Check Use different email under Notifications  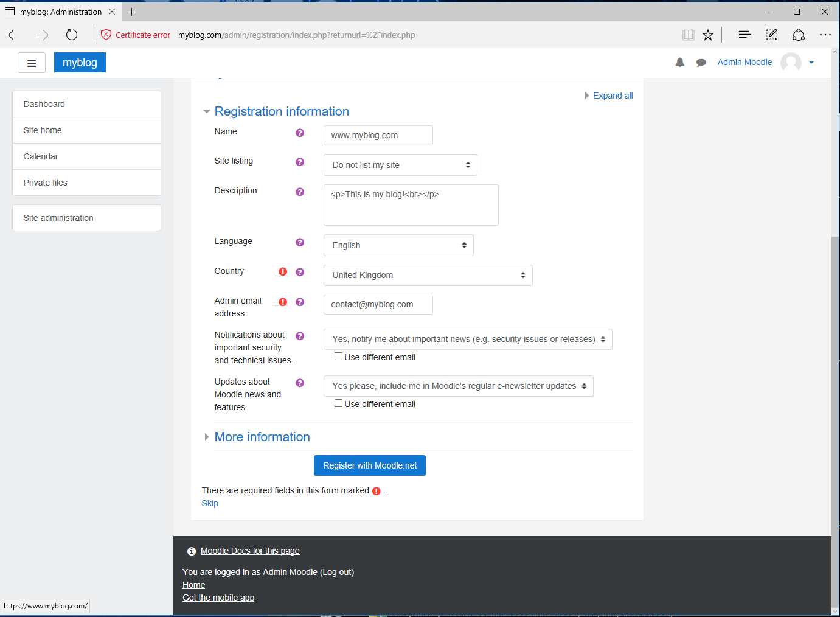(338, 357)
